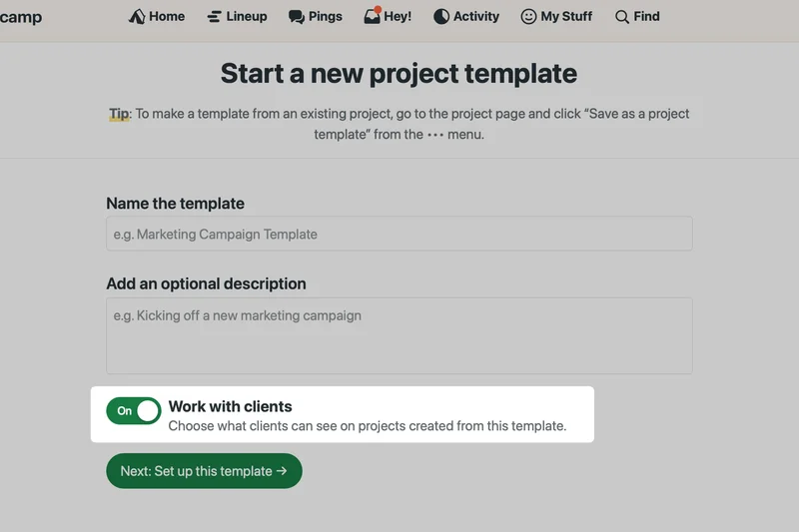Click into the "Name the template" field

(399, 235)
